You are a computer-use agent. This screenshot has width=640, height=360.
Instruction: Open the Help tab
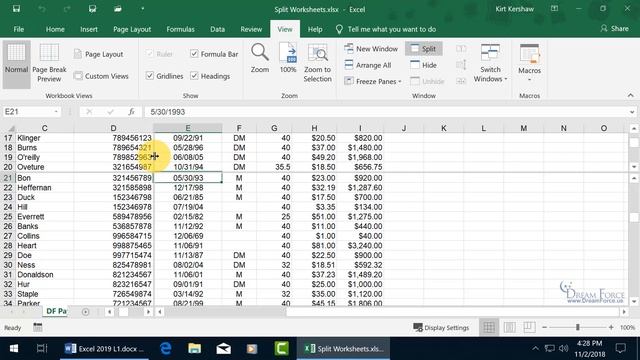pos(315,29)
